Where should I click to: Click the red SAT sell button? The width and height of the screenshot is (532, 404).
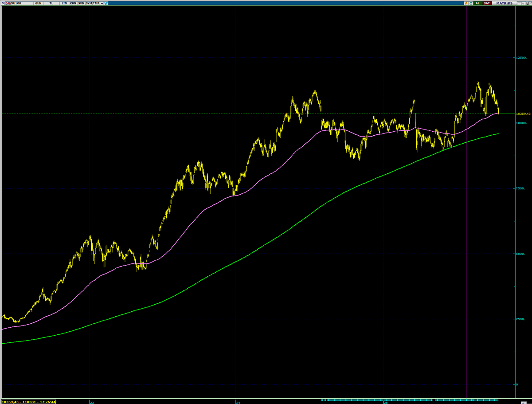tap(487, 3)
